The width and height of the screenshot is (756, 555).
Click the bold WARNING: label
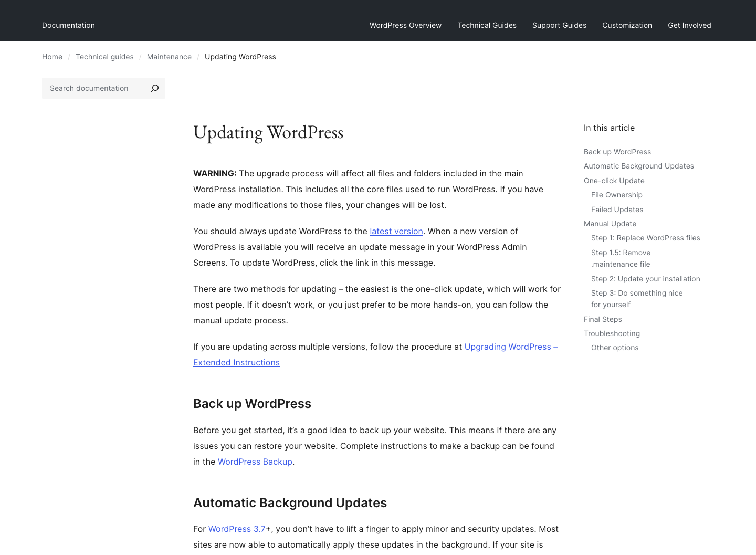(215, 173)
